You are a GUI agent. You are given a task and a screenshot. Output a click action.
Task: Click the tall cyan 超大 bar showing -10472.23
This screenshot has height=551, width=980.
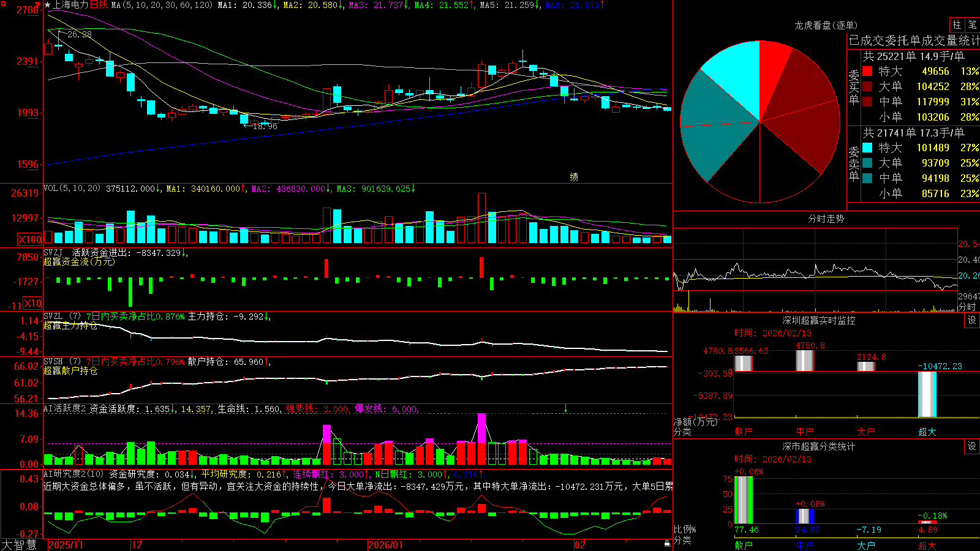coord(927,394)
